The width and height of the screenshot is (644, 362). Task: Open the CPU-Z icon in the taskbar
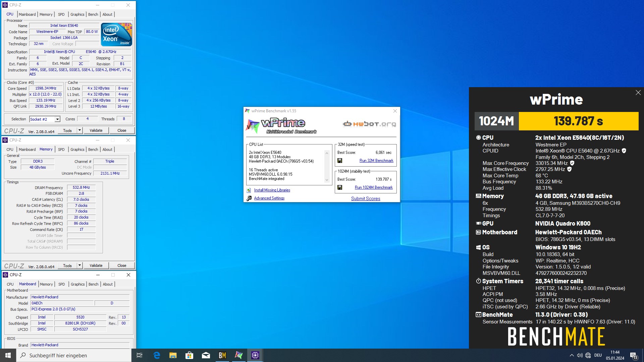tap(255, 355)
